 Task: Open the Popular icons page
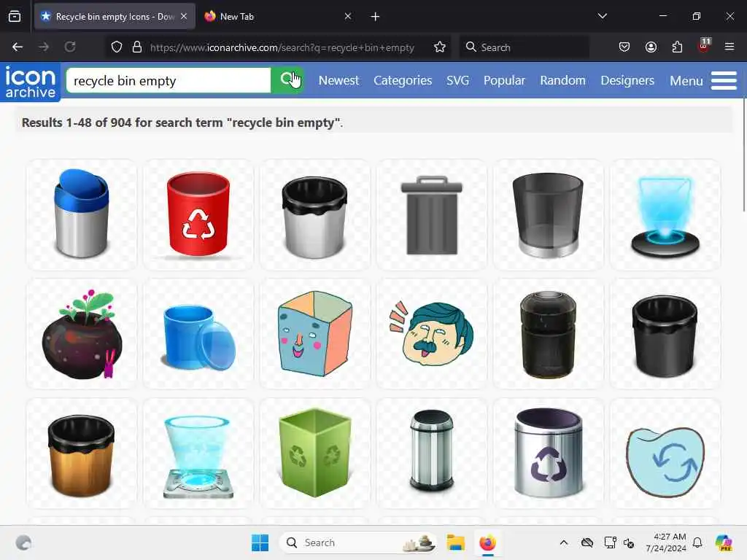tap(504, 80)
